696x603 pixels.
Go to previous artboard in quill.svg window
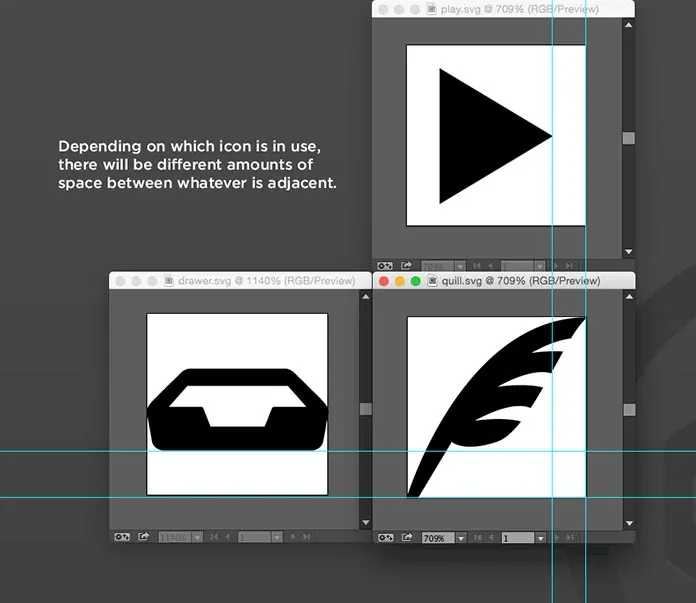(491, 538)
